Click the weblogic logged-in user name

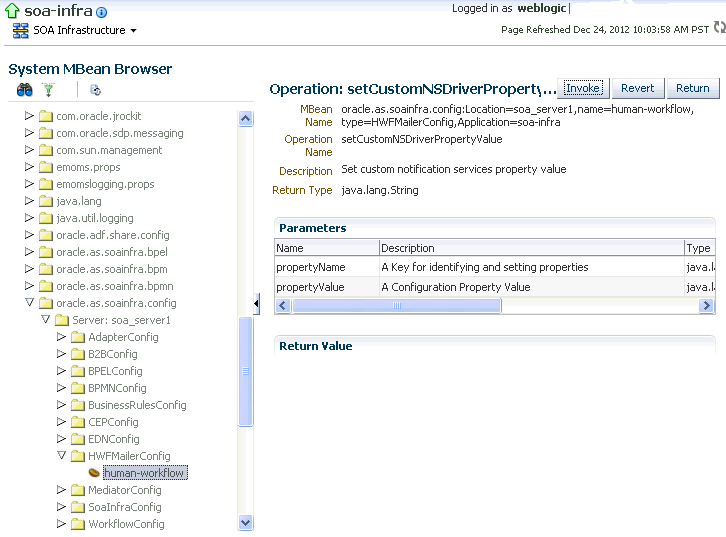pos(542,8)
